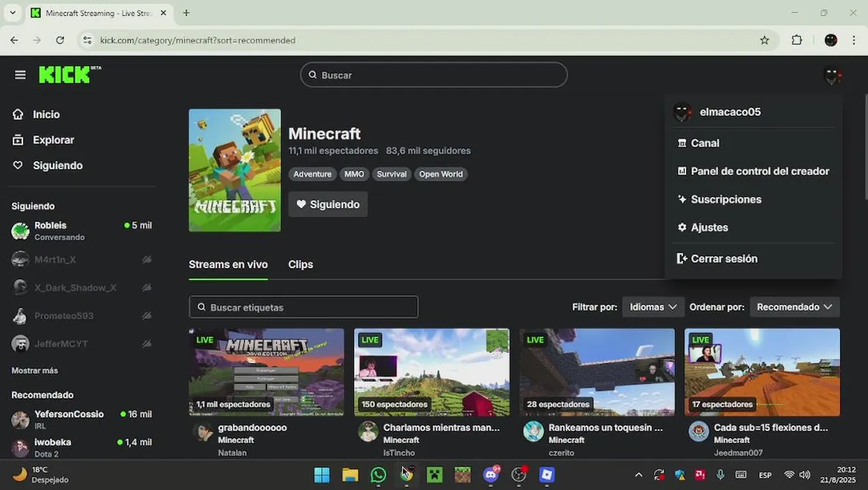The height and width of the screenshot is (490, 868).
Task: Show hidden system tray icons
Action: click(x=638, y=474)
